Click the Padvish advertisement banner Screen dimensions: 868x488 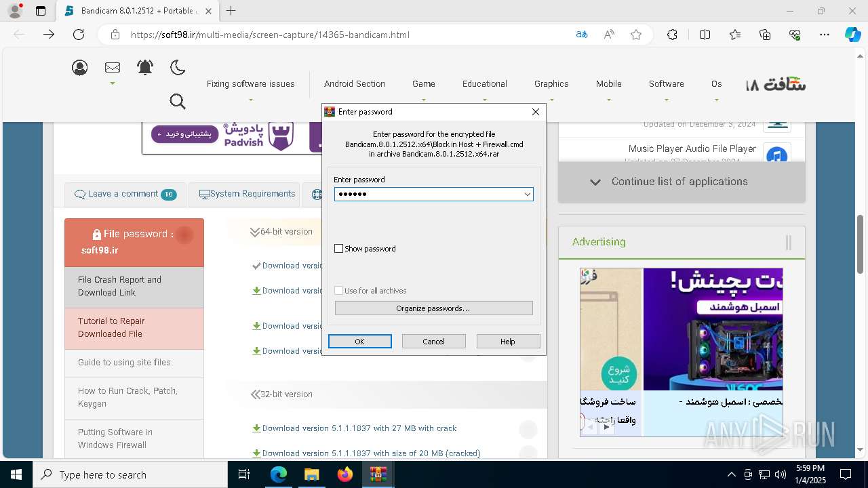tap(231, 138)
